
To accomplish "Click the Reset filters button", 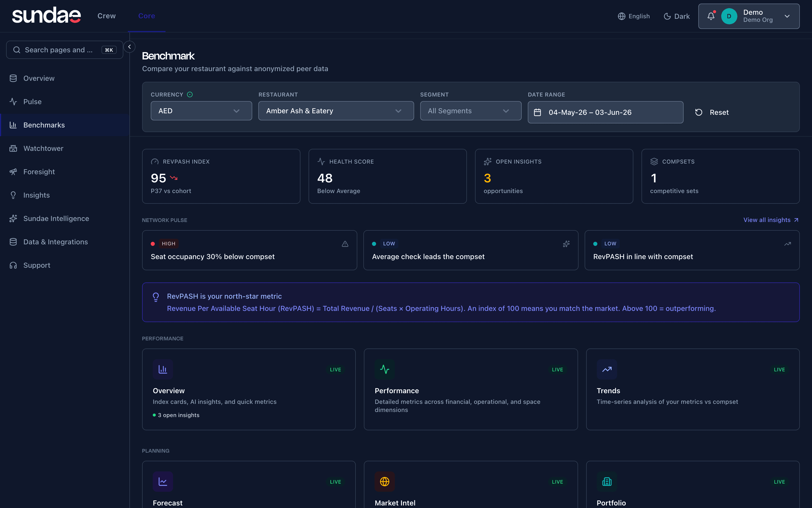I will pos(712,112).
